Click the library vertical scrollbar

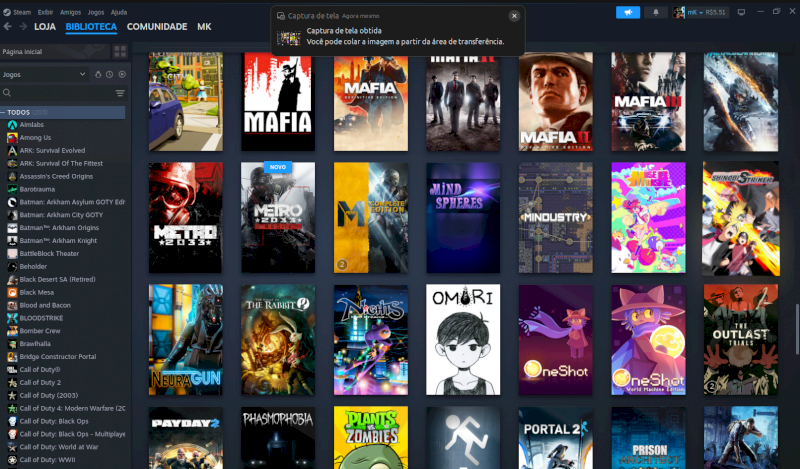(797, 329)
